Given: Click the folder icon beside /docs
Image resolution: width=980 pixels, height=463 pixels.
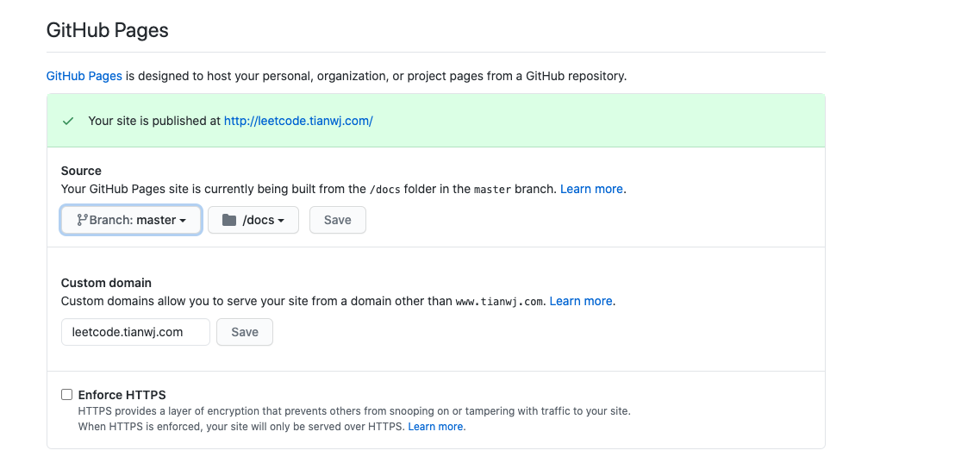Looking at the screenshot, I should click(229, 220).
